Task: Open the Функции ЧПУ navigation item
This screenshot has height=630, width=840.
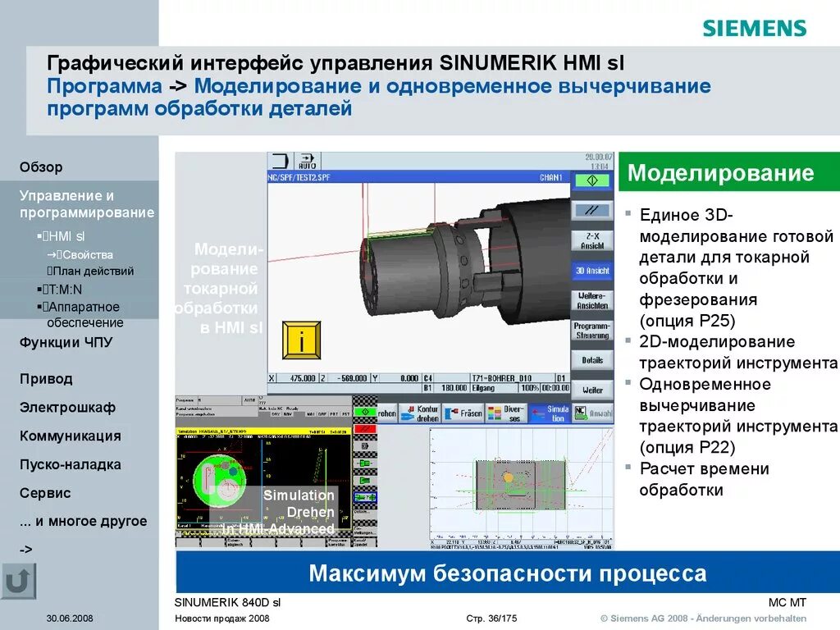Action: (66, 342)
